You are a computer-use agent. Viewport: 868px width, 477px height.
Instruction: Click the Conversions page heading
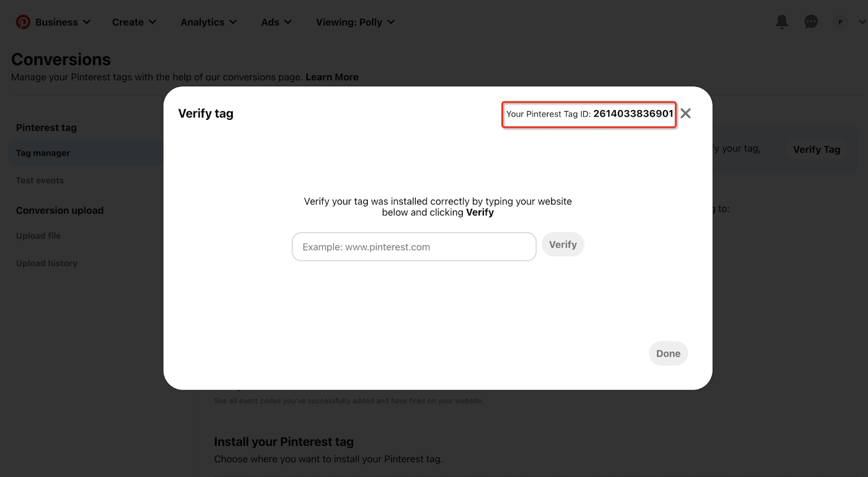[x=61, y=59]
